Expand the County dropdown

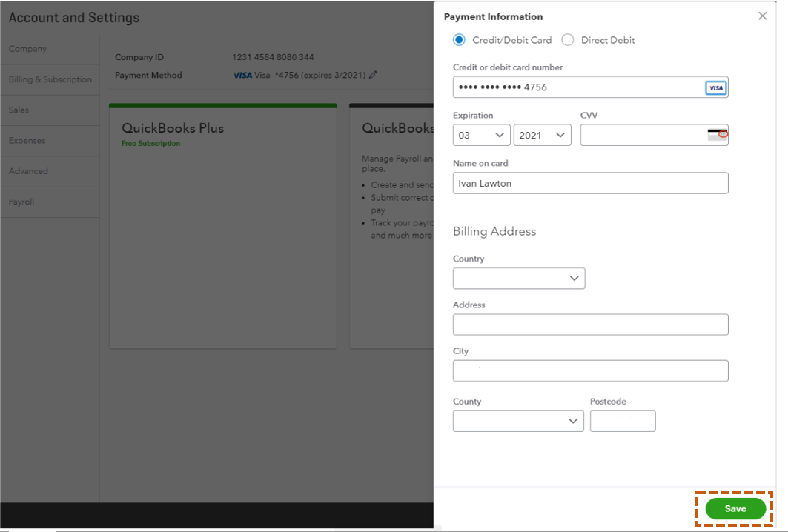(518, 421)
